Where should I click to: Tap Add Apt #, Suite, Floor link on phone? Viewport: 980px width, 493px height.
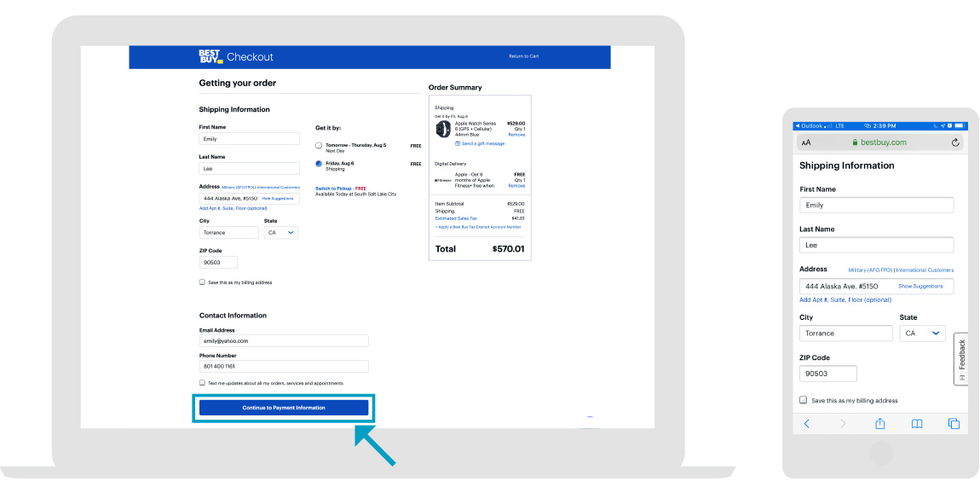[x=845, y=299]
